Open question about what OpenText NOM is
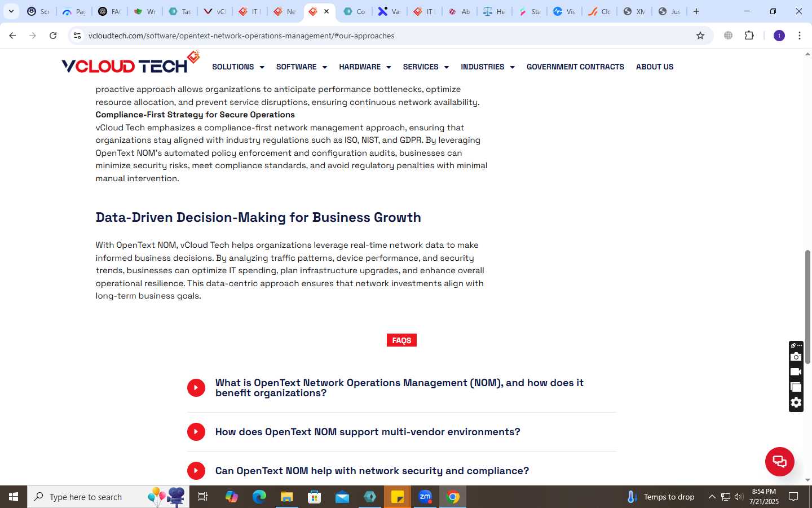Screen dimensions: 812x508 click(x=399, y=388)
